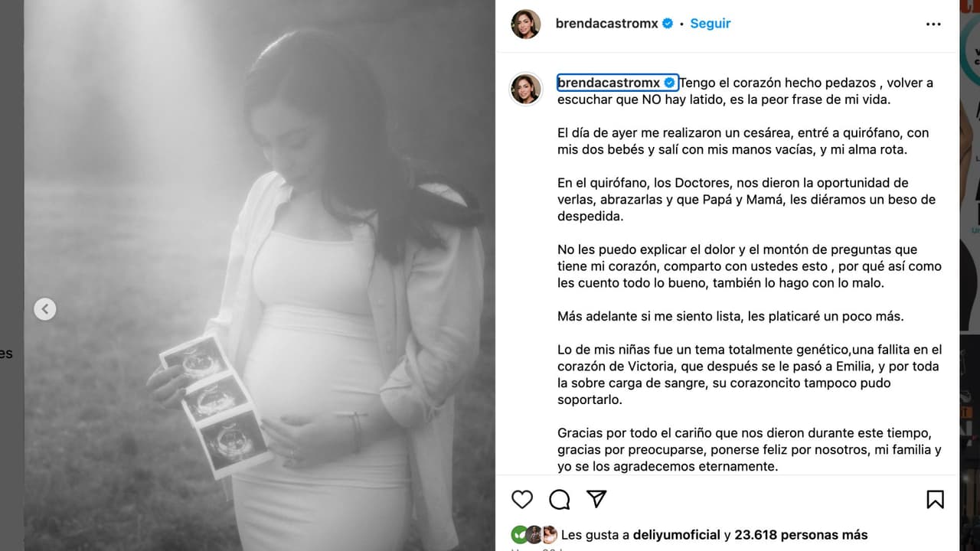This screenshot has height=551, width=980.
Task: View the 23.618 personas más likes list
Action: pyautogui.click(x=801, y=535)
